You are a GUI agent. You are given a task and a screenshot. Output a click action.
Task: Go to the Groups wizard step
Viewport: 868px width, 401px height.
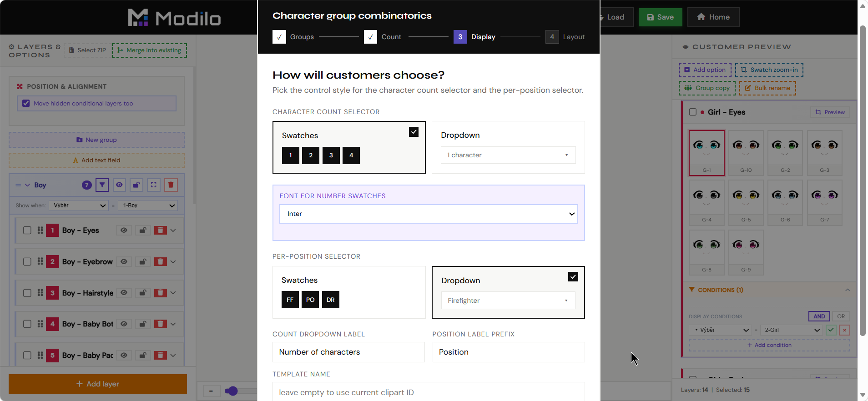(x=293, y=37)
